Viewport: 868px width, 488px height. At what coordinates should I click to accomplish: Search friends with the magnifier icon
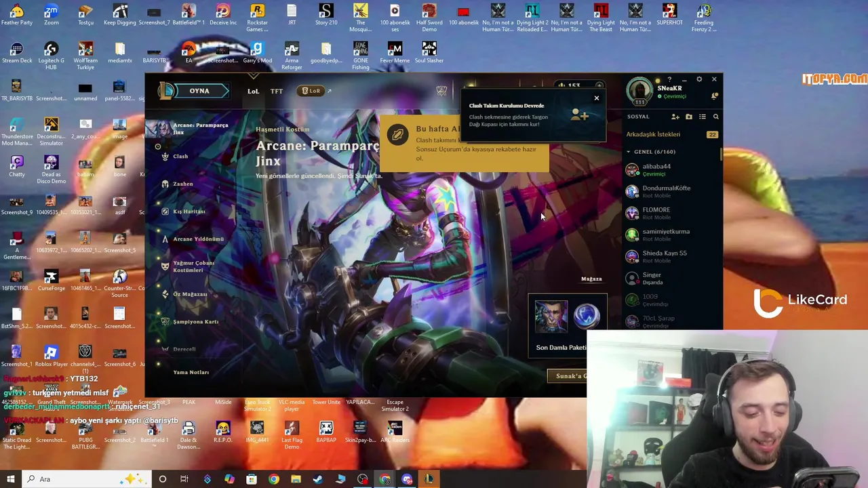[x=715, y=117]
